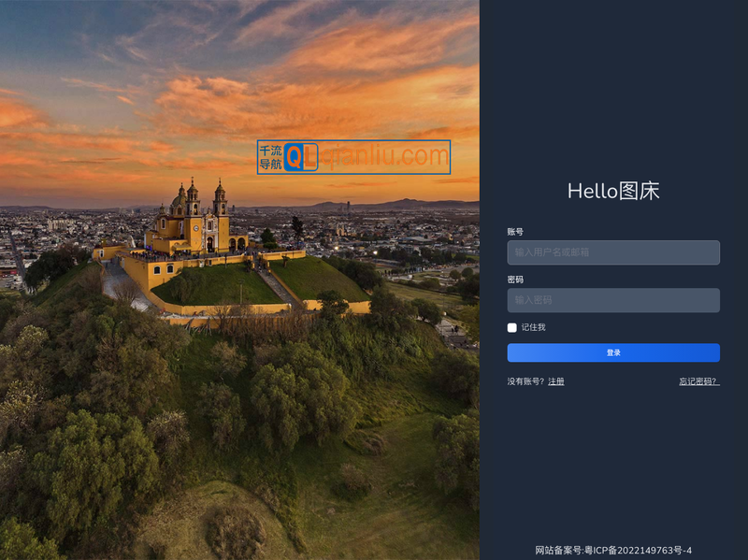The width and height of the screenshot is (748, 560).
Task: Click the 记住我 label text
Action: coord(533,327)
